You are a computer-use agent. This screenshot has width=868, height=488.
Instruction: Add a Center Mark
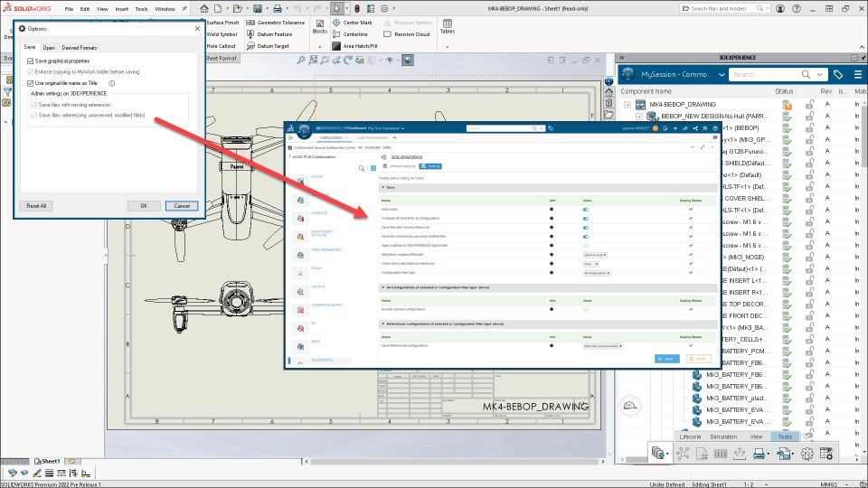[352, 23]
